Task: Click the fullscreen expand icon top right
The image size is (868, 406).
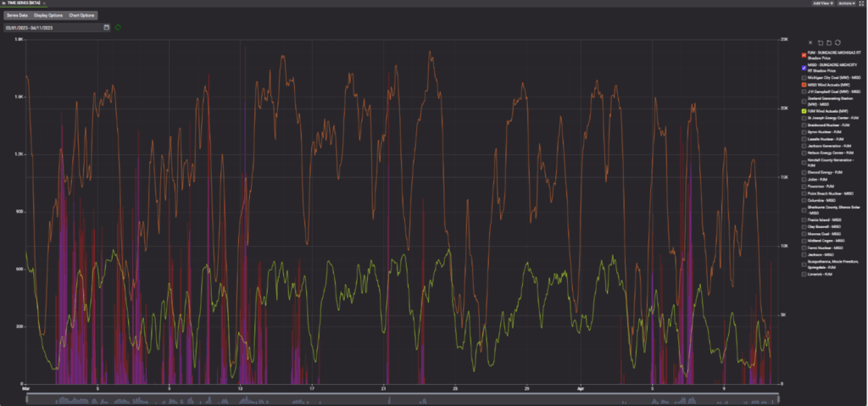Action: pos(861,3)
